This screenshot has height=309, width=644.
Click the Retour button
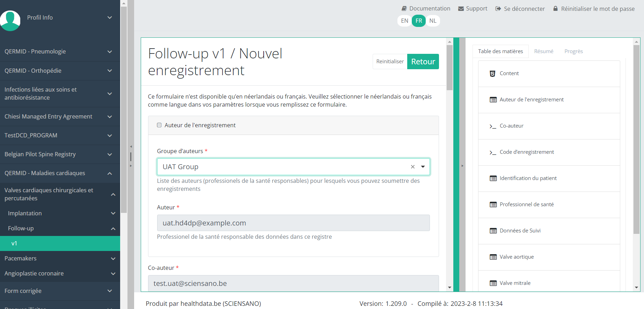pyautogui.click(x=423, y=62)
